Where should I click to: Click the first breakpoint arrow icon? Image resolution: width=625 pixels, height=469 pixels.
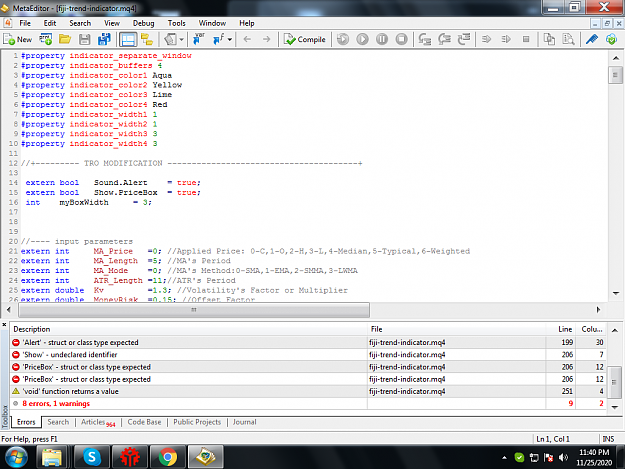[486, 39]
